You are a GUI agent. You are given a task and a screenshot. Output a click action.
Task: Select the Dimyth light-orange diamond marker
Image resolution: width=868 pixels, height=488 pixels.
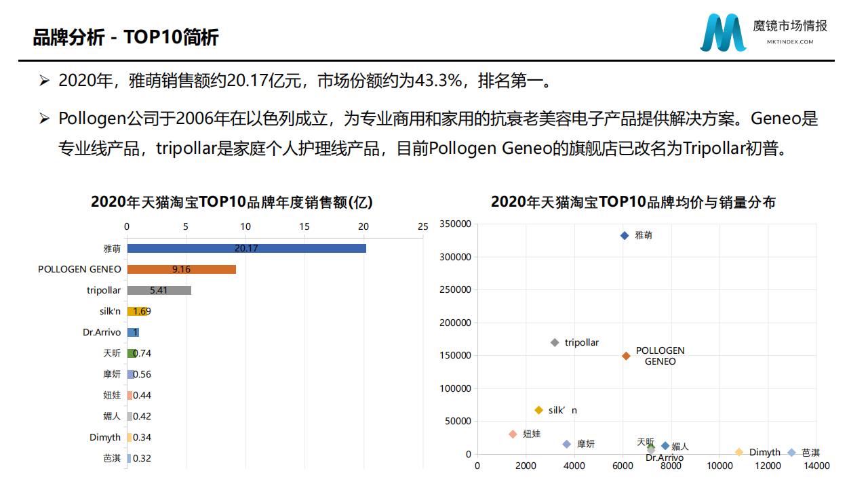pos(739,452)
